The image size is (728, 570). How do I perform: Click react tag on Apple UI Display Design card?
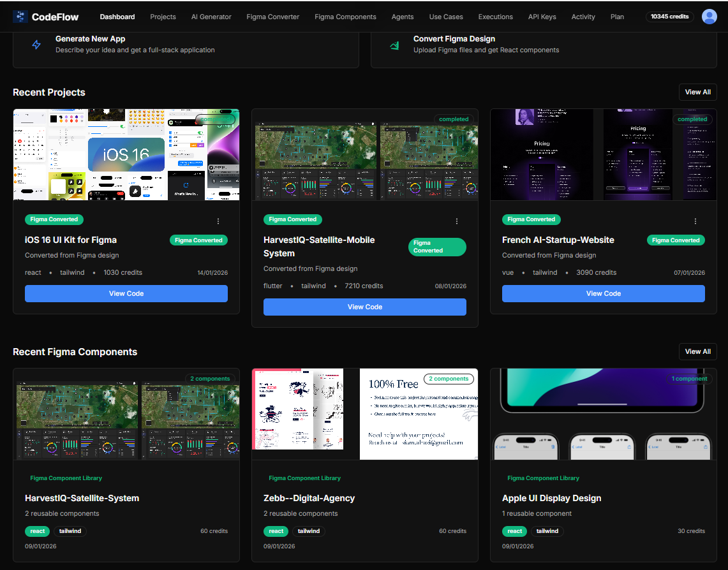tap(515, 531)
